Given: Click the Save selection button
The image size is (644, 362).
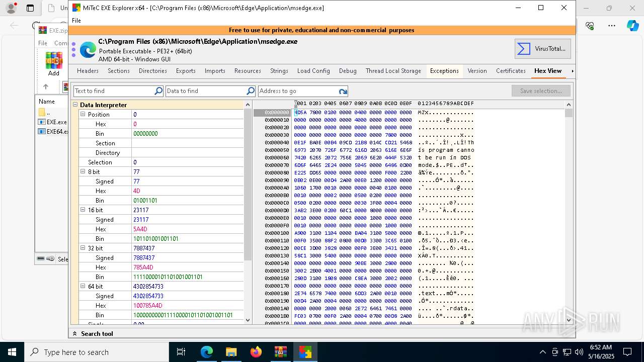Looking at the screenshot, I should (x=541, y=91).
